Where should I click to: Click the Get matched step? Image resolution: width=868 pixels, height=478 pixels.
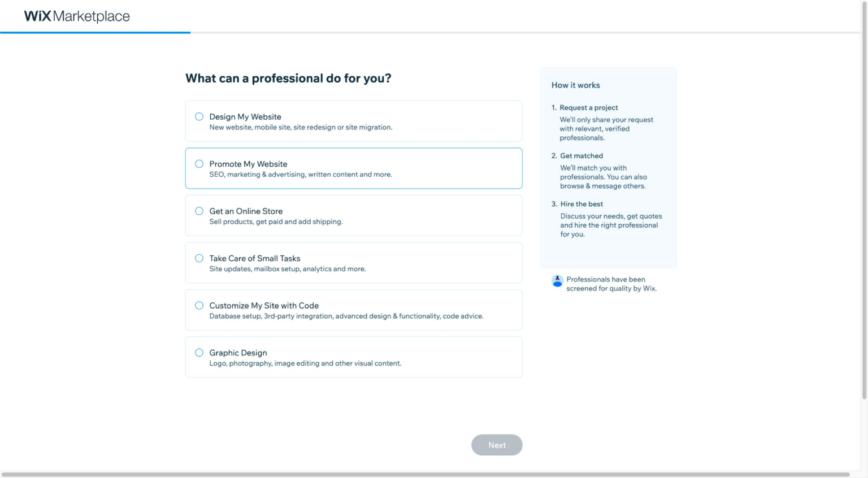[581, 155]
